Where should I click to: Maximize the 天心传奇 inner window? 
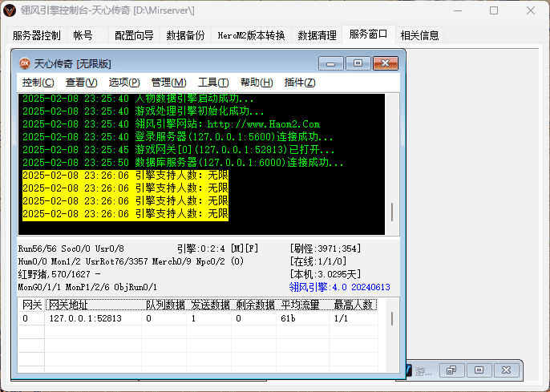[x=358, y=63]
